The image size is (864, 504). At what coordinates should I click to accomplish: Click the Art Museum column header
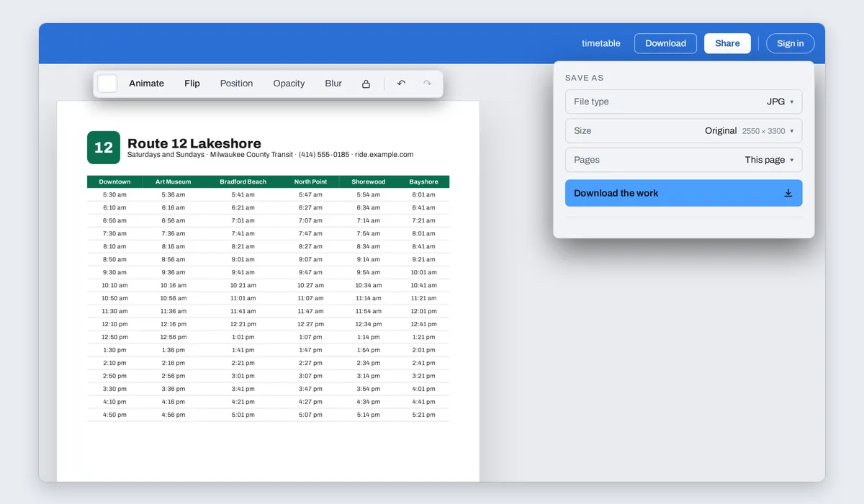pos(174,182)
